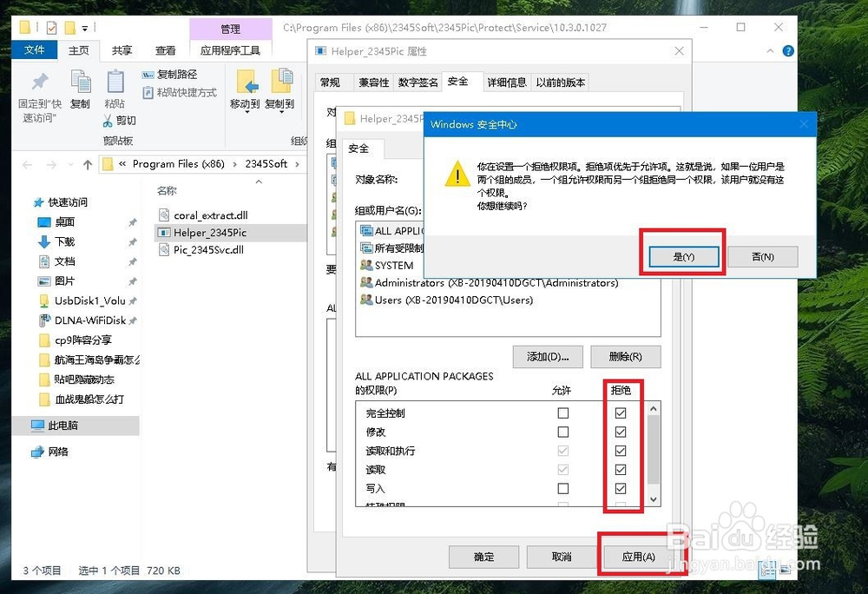Uncheck Deny for Read (读取)
The image size is (868, 594).
621,470
